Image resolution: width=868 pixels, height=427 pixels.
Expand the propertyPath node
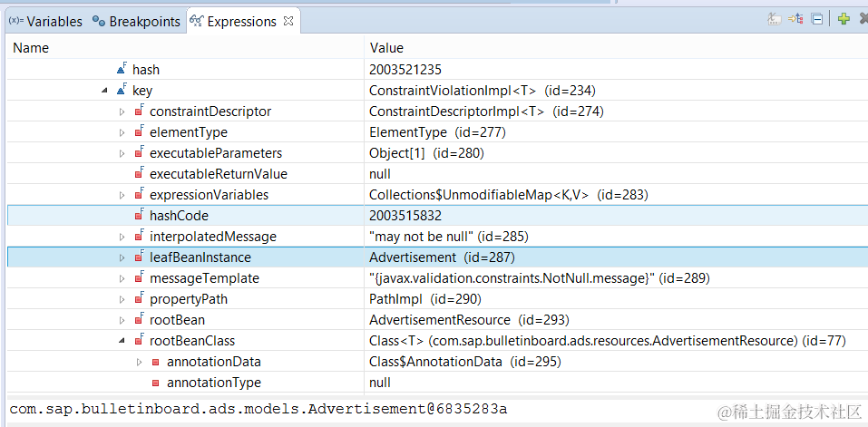tap(122, 299)
